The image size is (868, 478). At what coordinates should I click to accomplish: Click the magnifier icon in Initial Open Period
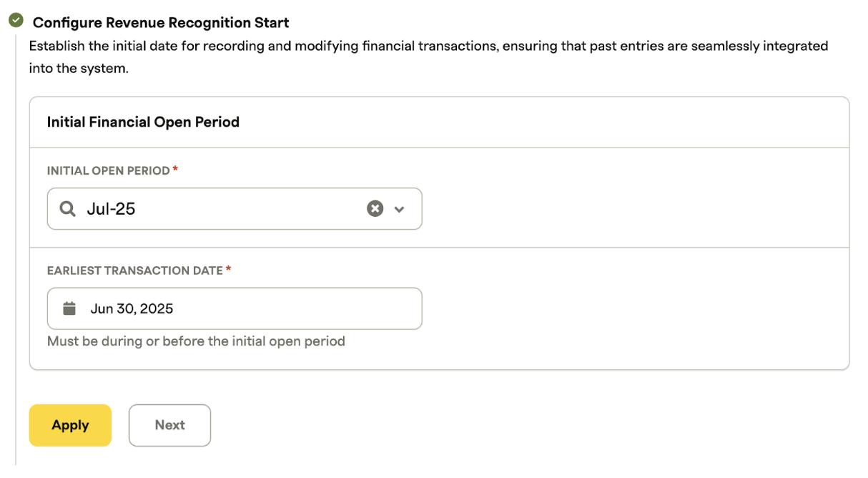click(x=67, y=209)
